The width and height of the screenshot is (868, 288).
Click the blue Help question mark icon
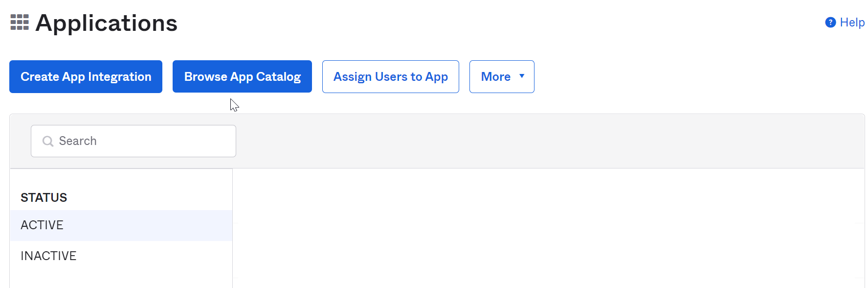click(830, 23)
